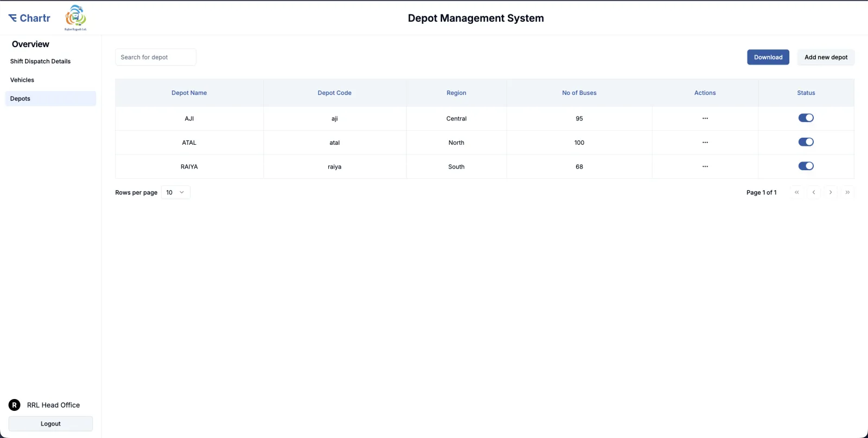Focus the Search for depot field

[x=156, y=57]
